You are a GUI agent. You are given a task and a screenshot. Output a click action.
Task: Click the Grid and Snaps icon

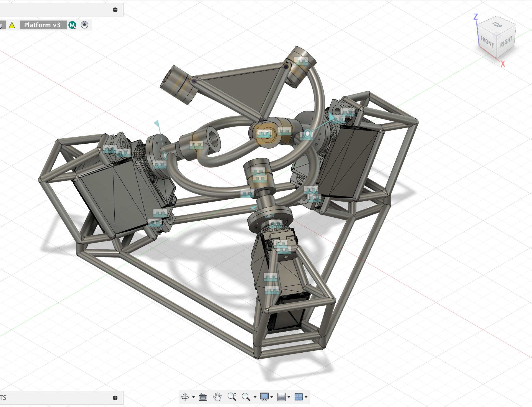(x=281, y=397)
